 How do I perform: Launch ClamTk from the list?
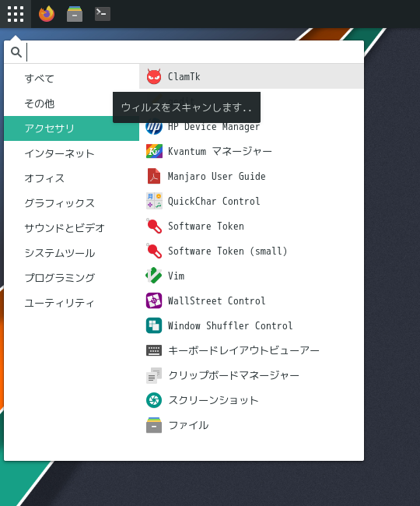pos(251,77)
